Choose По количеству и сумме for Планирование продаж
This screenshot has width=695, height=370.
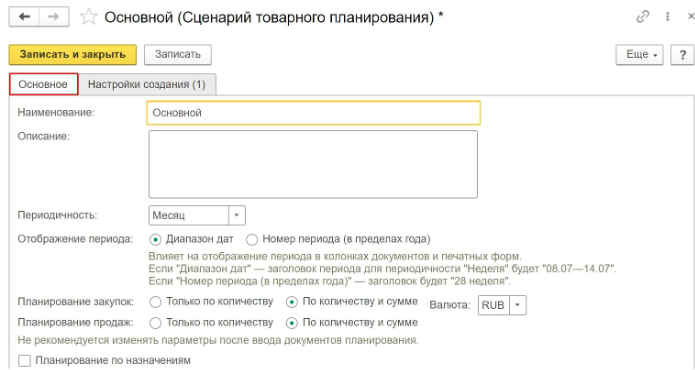click(352, 323)
